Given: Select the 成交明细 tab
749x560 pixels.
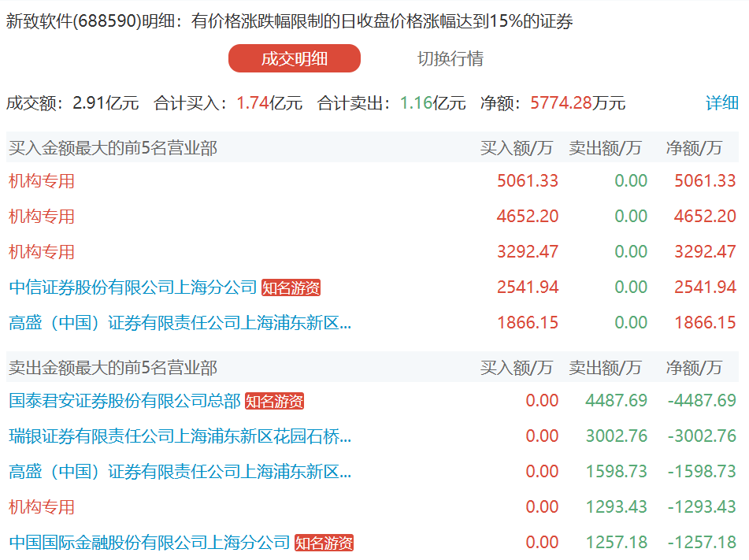Looking at the screenshot, I should [294, 59].
